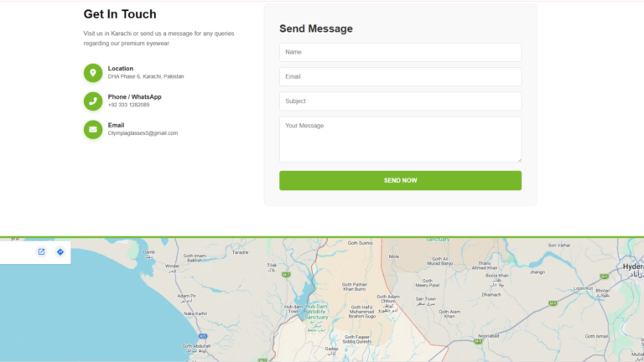The height and width of the screenshot is (362, 644).
Task: Click the Nooriabad label on the map
Action: (488, 336)
